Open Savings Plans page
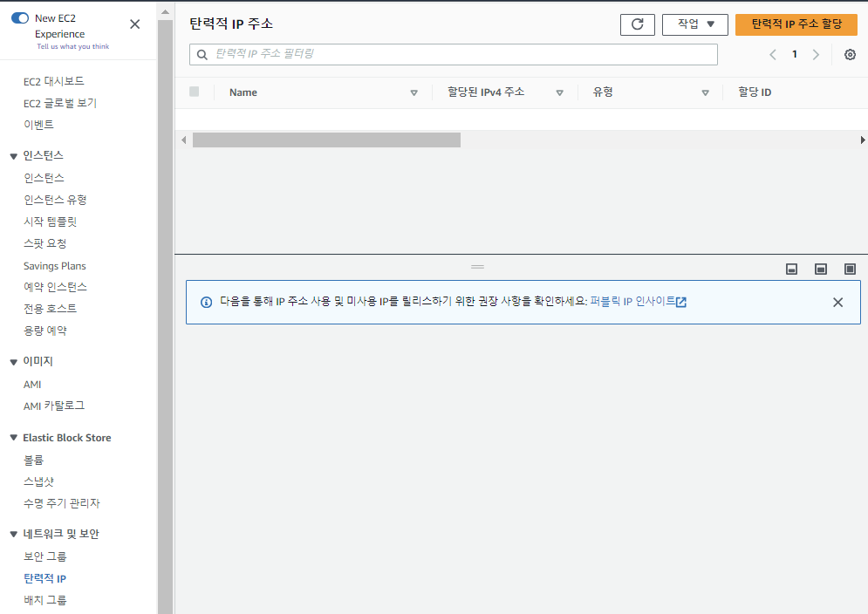 55,266
